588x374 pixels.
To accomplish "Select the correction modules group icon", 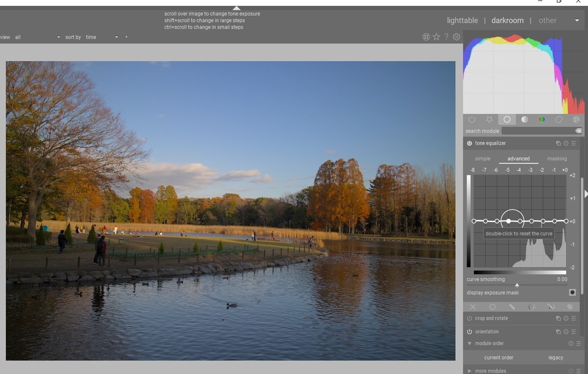I will click(x=559, y=119).
